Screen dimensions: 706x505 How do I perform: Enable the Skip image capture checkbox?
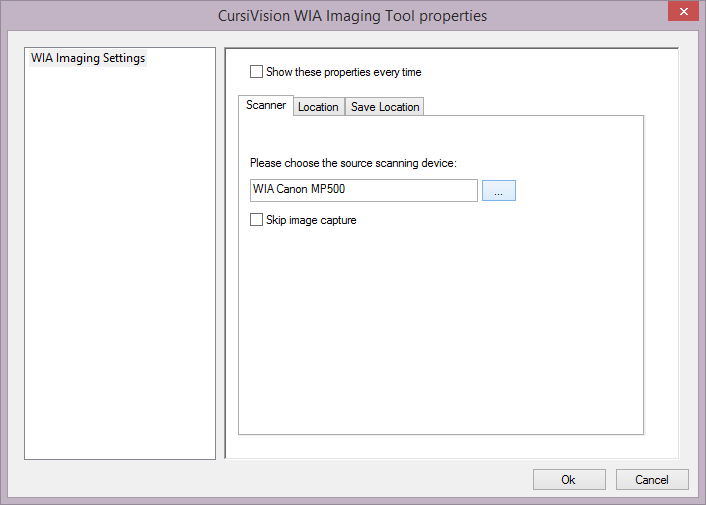[x=256, y=220]
